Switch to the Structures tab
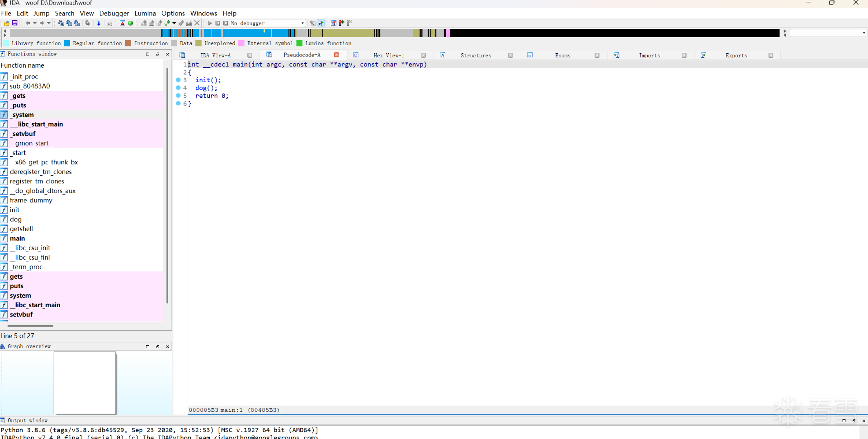 [x=476, y=56]
